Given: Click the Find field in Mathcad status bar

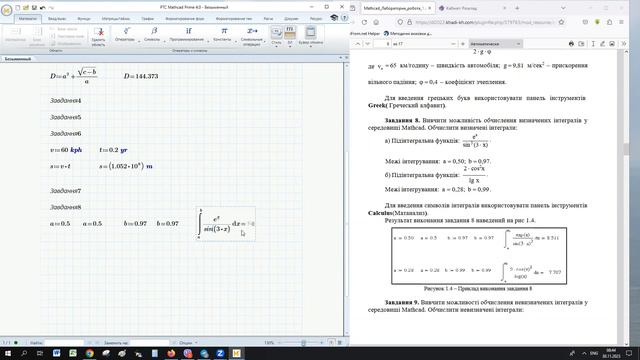Looking at the screenshot, I should [64, 343].
